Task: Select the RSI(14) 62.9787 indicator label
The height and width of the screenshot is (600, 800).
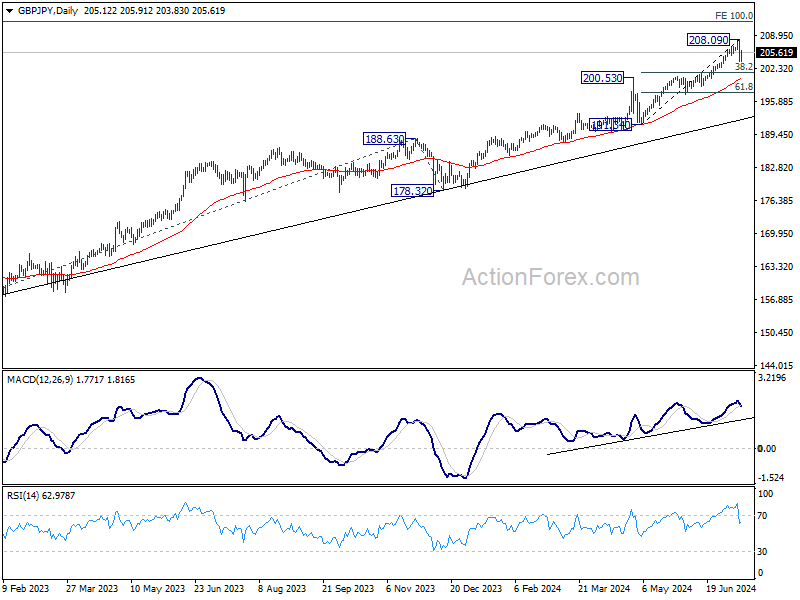Action: point(41,495)
